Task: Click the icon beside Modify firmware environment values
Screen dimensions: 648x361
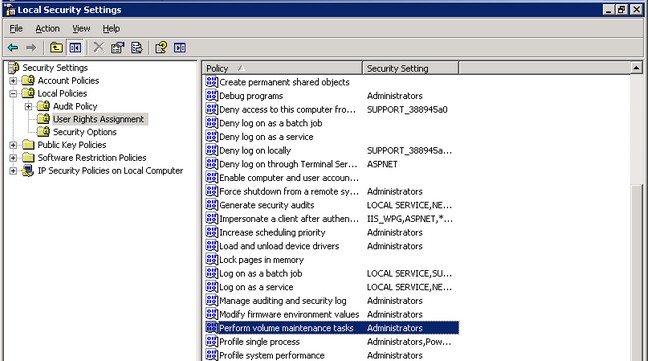Action: click(x=212, y=314)
